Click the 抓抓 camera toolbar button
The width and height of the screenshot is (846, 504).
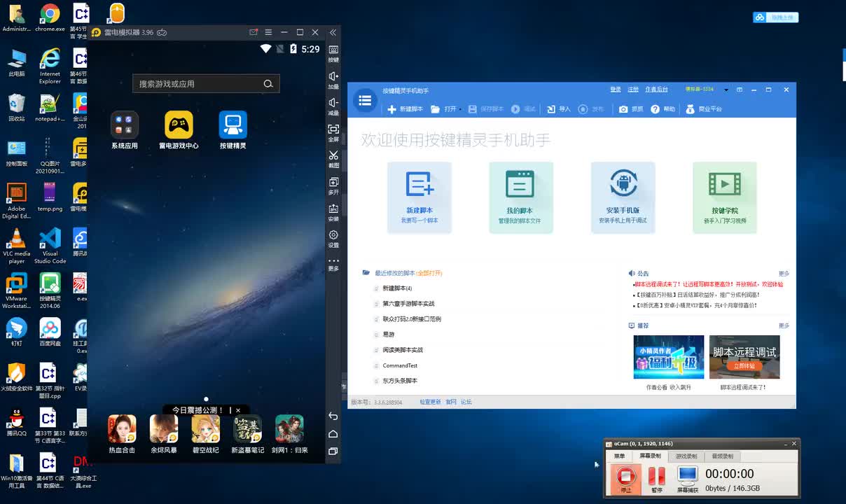tap(631, 109)
